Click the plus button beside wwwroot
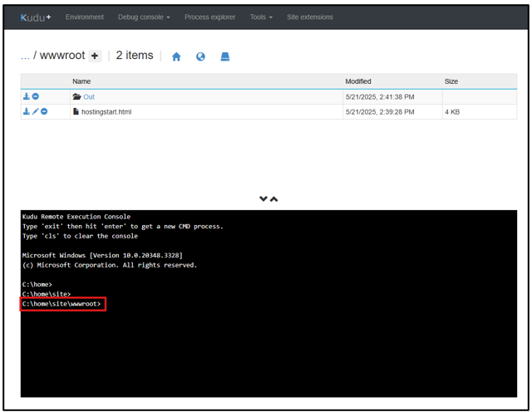The height and width of the screenshot is (412, 532). 95,56
